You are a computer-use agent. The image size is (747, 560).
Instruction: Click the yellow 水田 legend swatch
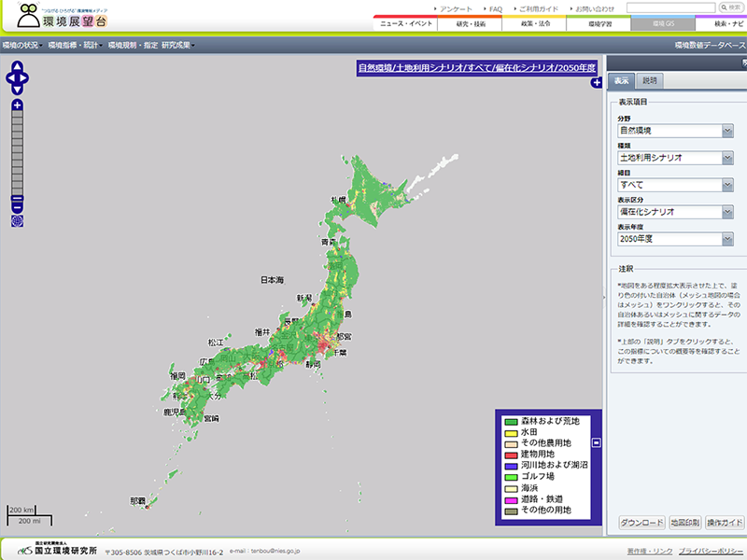[x=511, y=433]
